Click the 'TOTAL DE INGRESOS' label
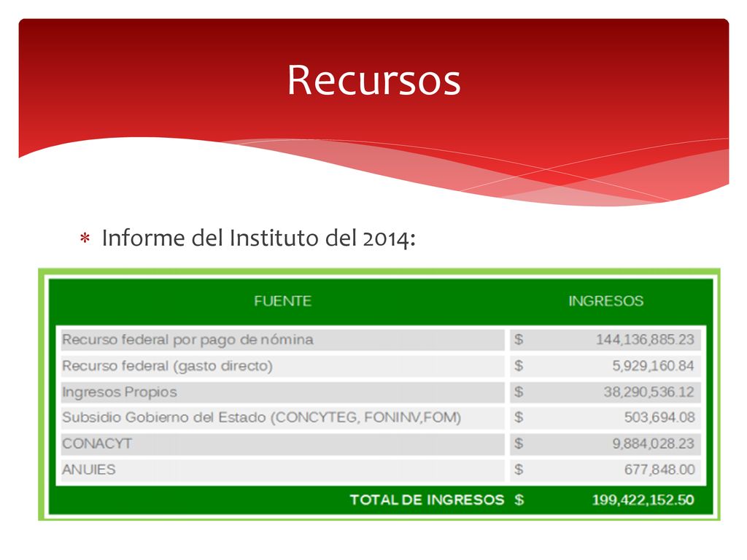 click(x=427, y=499)
